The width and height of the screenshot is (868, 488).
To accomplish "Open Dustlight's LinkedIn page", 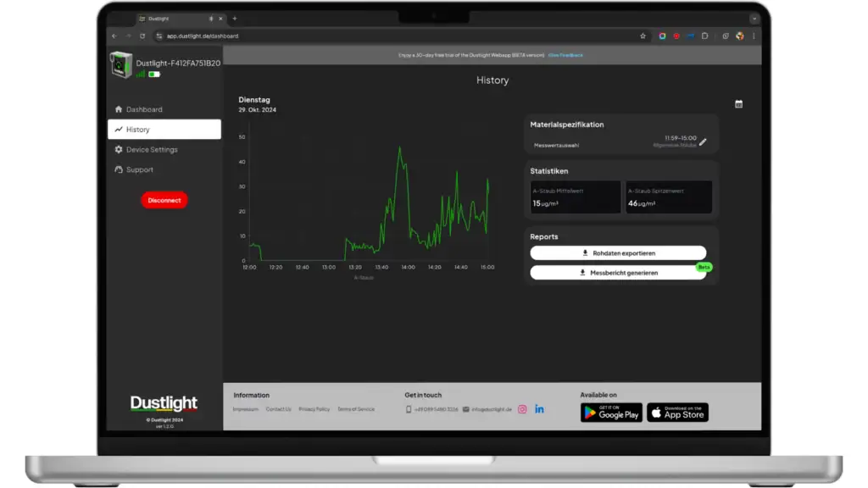I will coord(539,409).
